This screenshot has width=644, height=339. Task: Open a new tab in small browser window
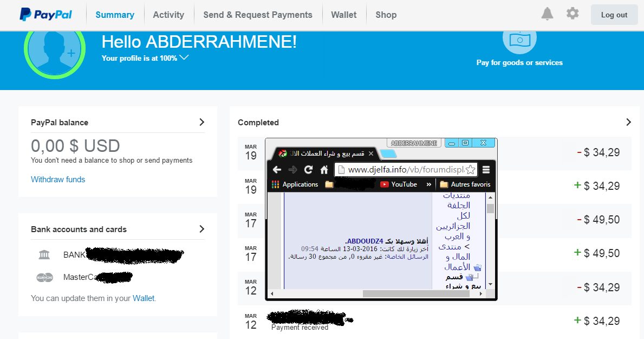(x=388, y=154)
